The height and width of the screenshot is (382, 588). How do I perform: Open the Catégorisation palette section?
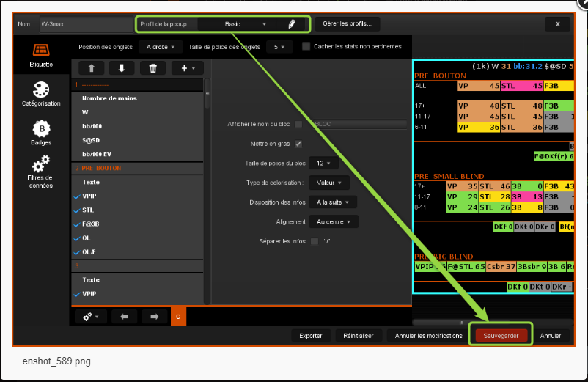(x=41, y=94)
